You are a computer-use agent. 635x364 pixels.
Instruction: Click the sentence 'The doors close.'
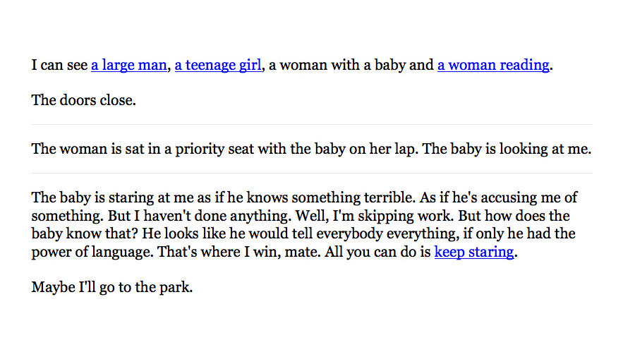click(83, 100)
